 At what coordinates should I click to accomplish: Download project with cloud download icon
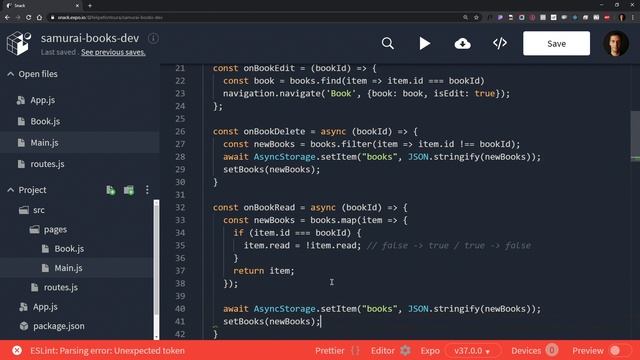coord(462,43)
